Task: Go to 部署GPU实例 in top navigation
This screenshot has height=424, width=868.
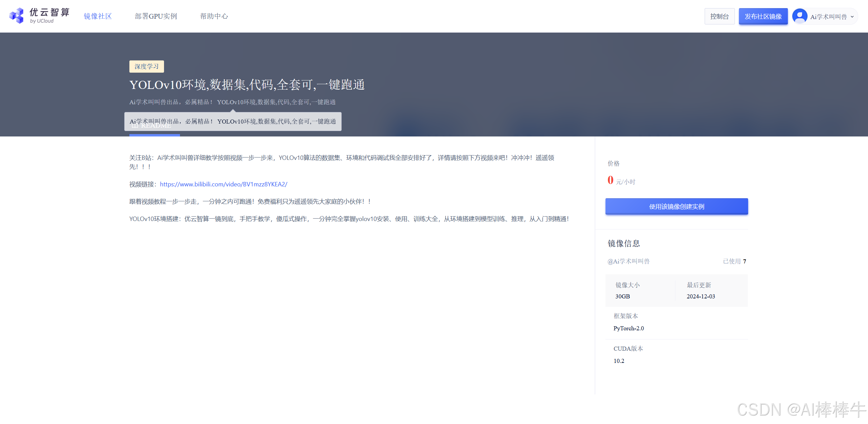Action: 156,16
